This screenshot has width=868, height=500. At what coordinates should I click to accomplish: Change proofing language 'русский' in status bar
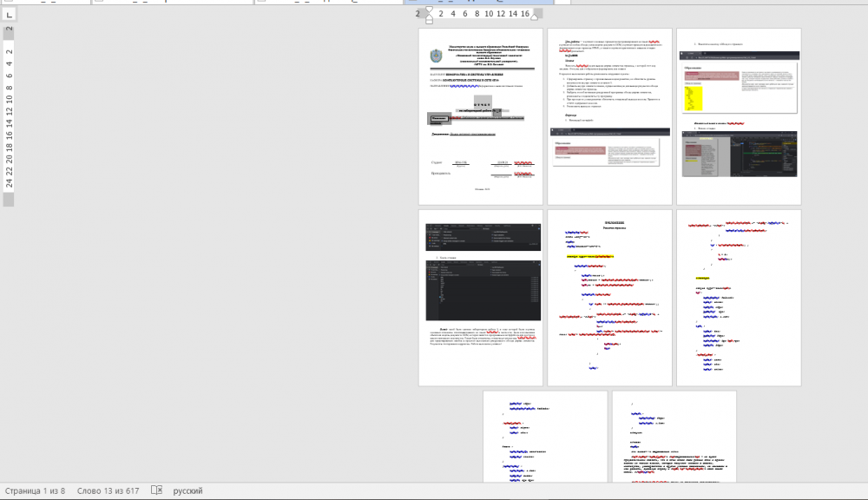coord(187,490)
